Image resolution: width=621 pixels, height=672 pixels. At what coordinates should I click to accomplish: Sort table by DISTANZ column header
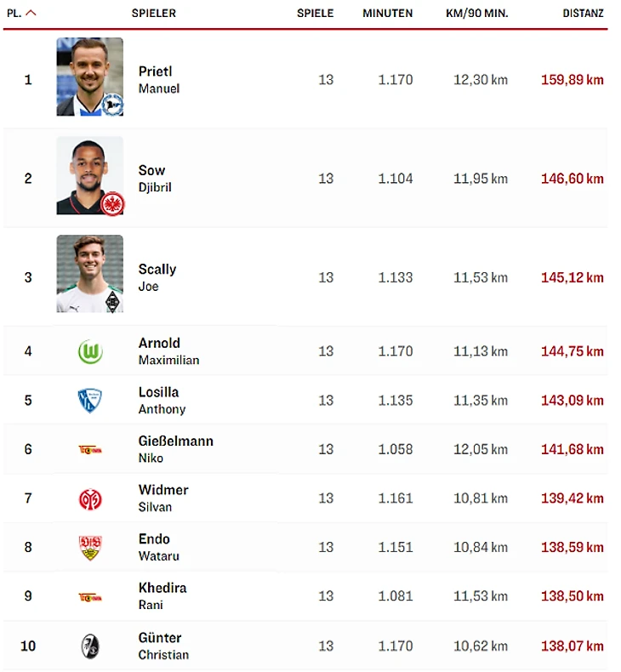[583, 14]
